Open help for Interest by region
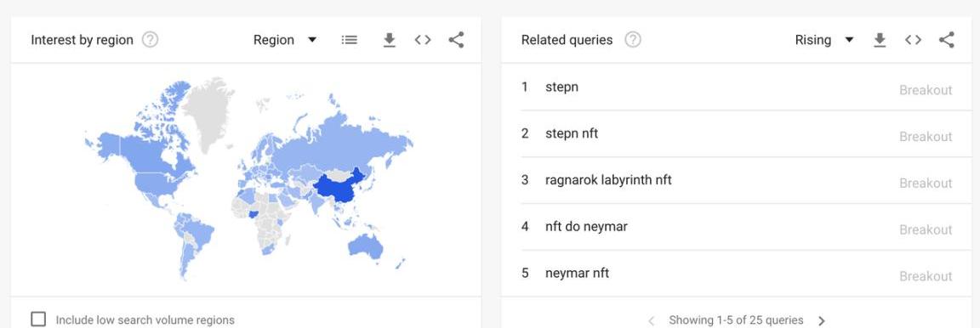The width and height of the screenshot is (980, 328). point(150,40)
